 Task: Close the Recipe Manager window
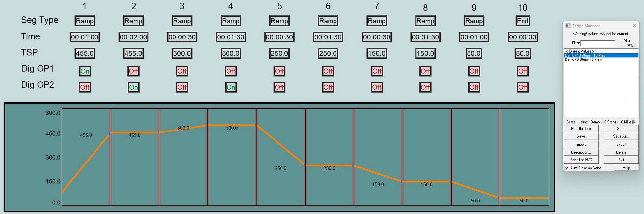pos(634,26)
